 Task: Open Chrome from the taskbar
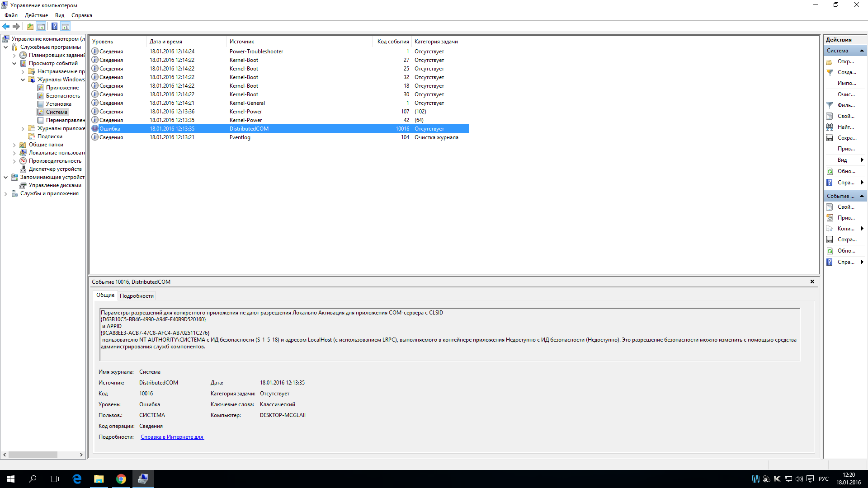pyautogui.click(x=121, y=479)
